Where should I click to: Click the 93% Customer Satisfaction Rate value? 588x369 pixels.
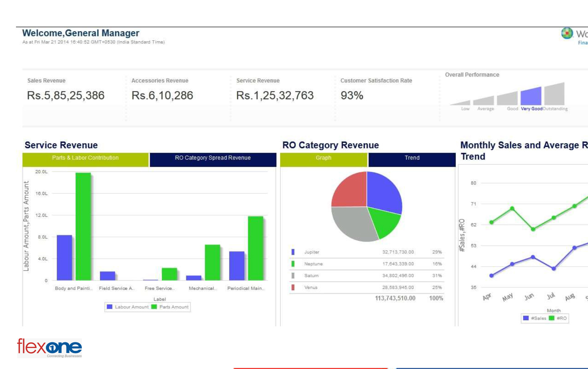coord(352,95)
